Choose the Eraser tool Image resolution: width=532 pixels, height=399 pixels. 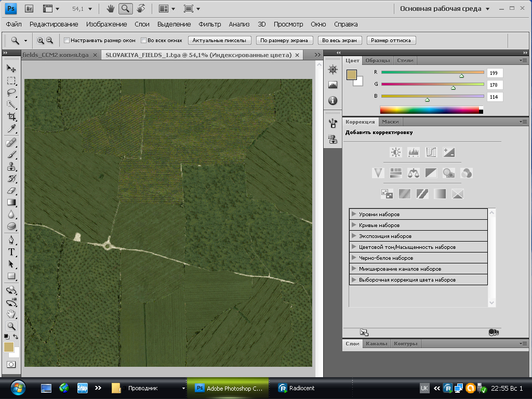11,191
